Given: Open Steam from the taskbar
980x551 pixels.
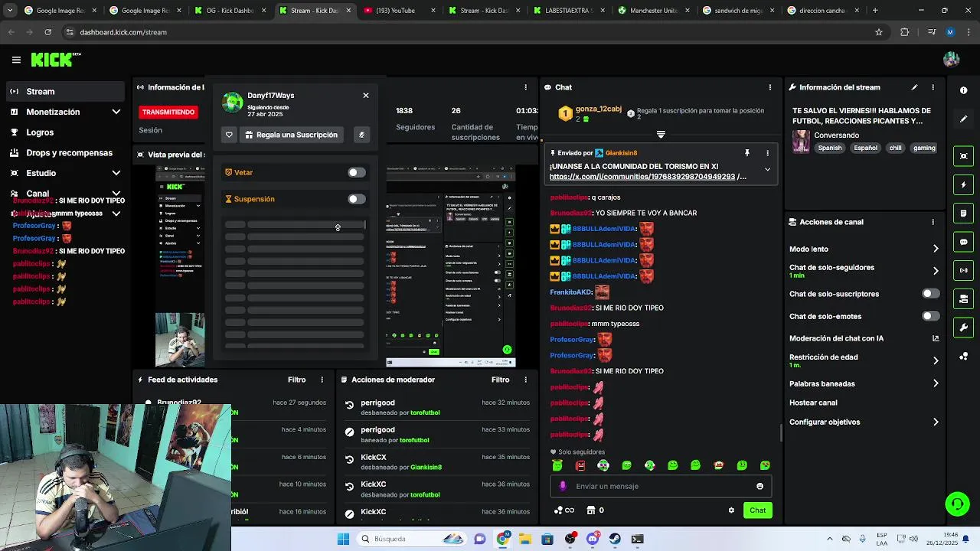Looking at the screenshot, I should pyautogui.click(x=615, y=539).
